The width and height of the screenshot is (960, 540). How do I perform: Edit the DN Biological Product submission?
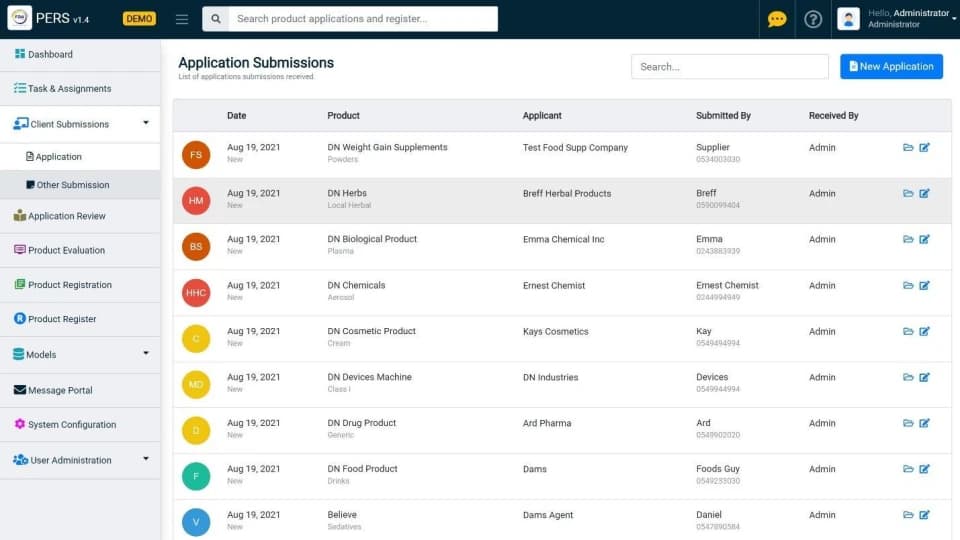coord(924,239)
